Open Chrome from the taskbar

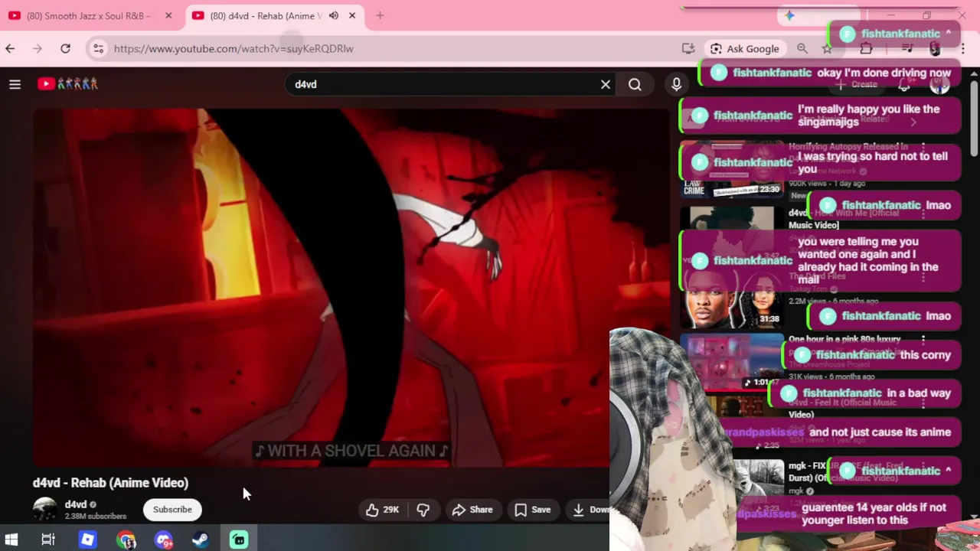pyautogui.click(x=126, y=540)
